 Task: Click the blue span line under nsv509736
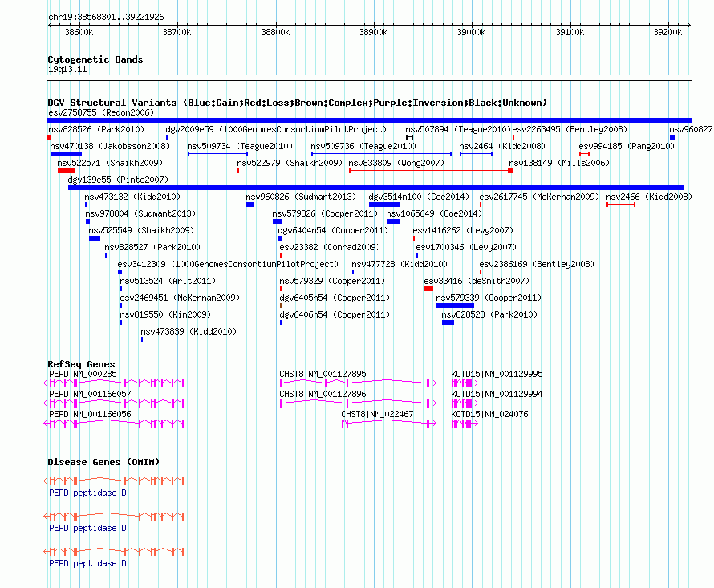point(381,154)
